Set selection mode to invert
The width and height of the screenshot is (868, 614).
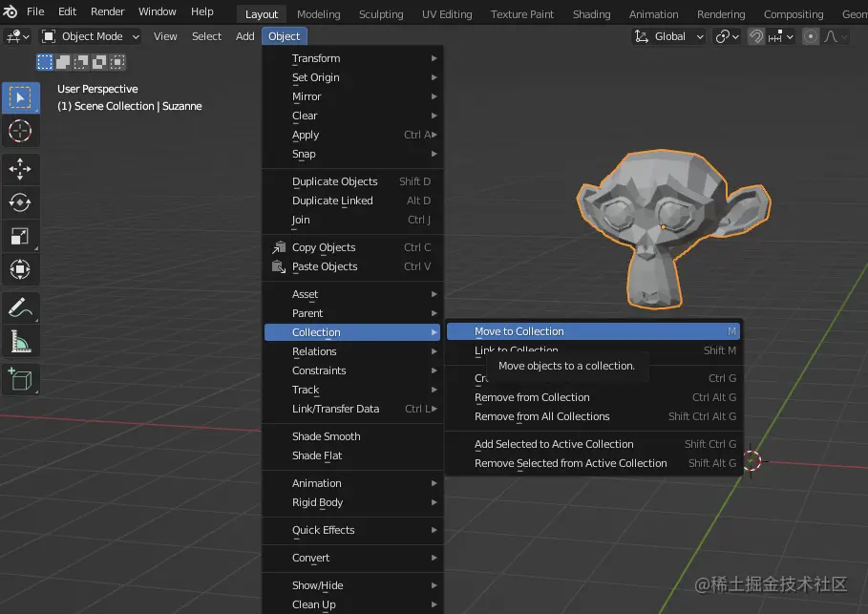99,62
